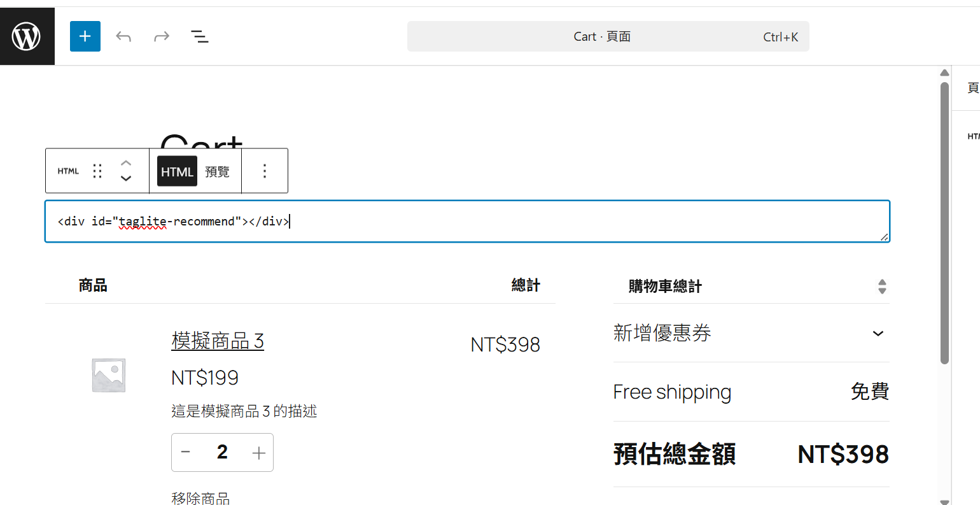Click the Redo arrow icon
This screenshot has width=980, height=505.
point(161,36)
